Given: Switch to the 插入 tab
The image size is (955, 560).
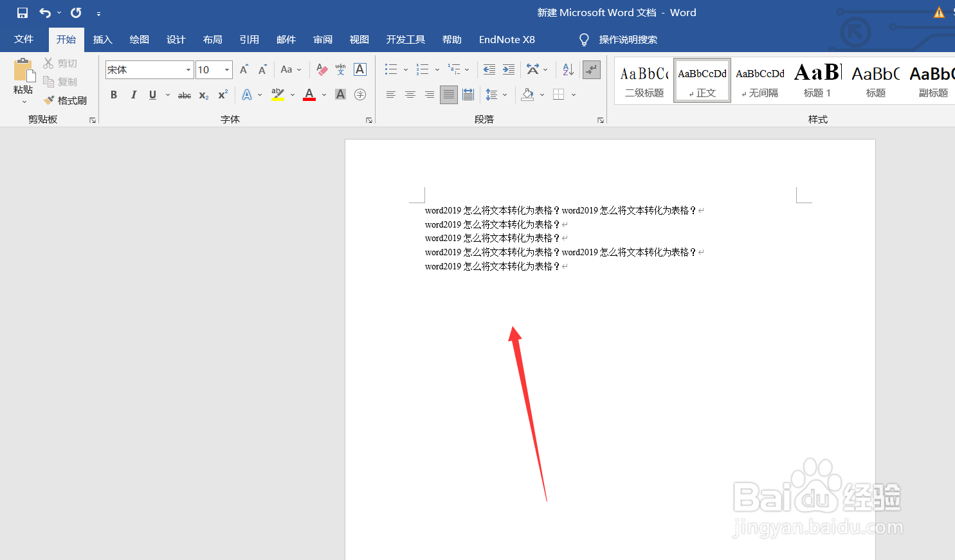Looking at the screenshot, I should (x=103, y=39).
